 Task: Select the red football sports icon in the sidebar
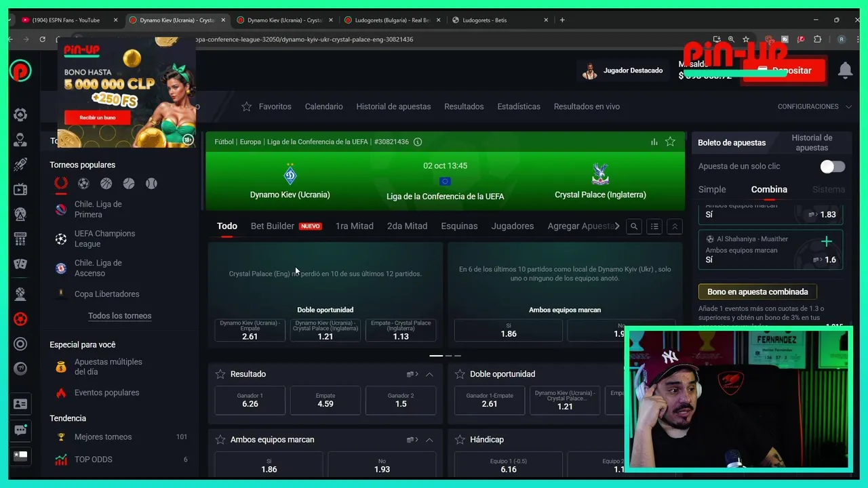point(20,319)
